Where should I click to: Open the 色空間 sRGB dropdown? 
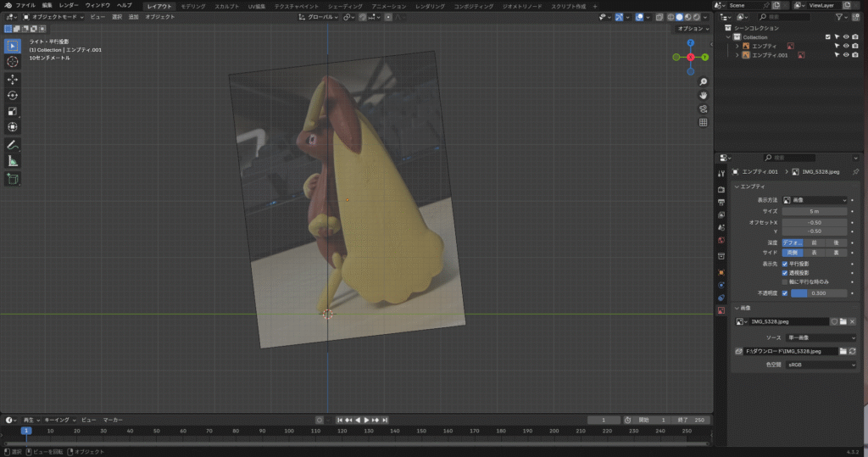821,365
